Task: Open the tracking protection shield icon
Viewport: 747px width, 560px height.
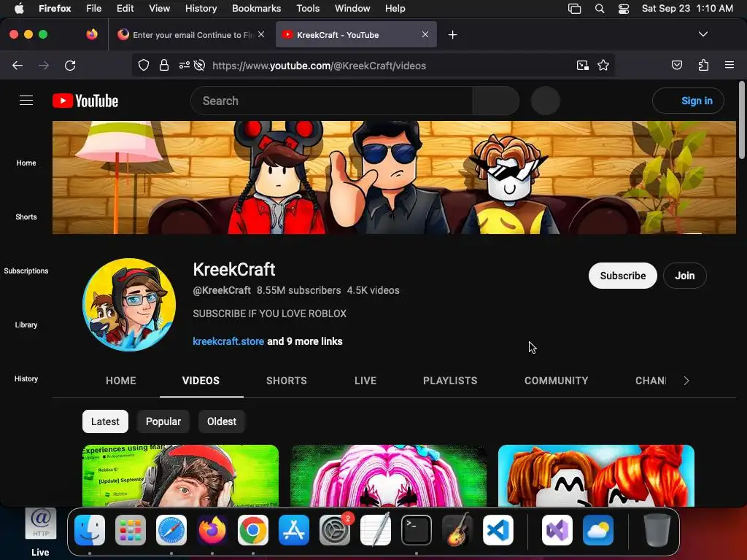Action: (x=144, y=65)
